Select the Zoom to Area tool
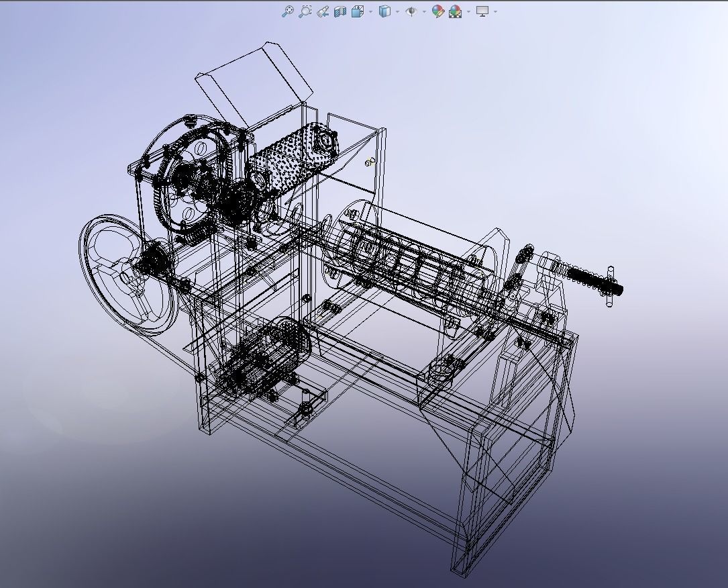The height and width of the screenshot is (588, 728). tap(305, 11)
